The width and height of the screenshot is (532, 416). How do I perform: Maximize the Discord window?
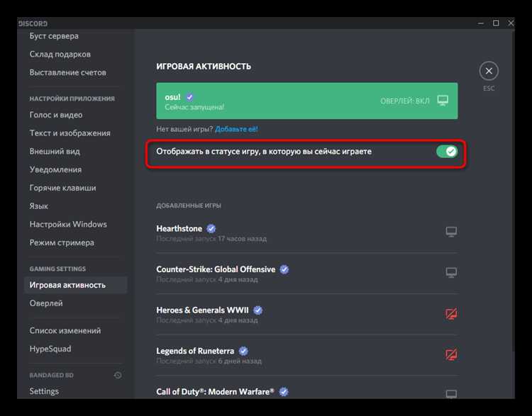point(496,23)
